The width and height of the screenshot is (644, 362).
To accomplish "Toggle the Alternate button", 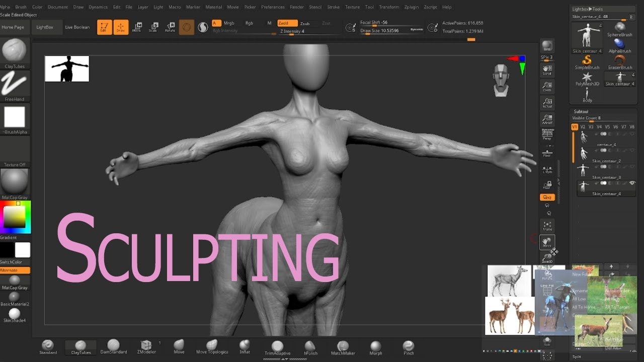I will [15, 270].
